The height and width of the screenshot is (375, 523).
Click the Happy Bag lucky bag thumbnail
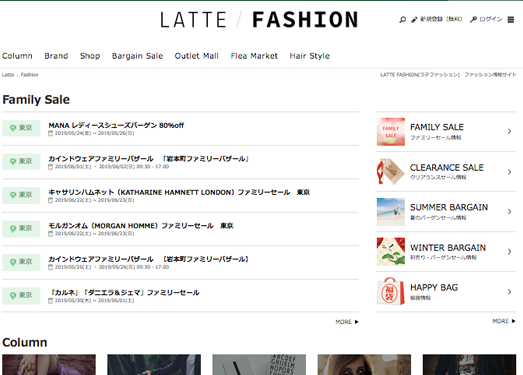point(391,292)
